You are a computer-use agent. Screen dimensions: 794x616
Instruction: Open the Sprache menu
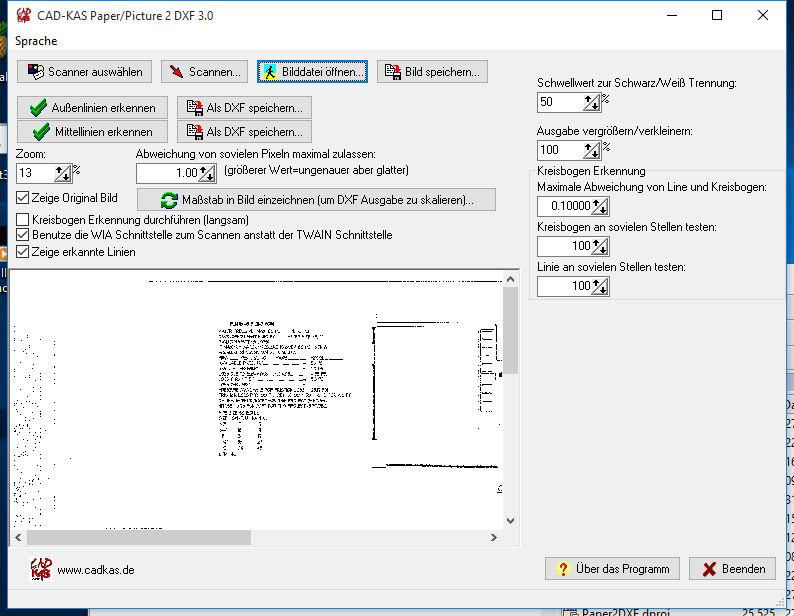tap(35, 41)
